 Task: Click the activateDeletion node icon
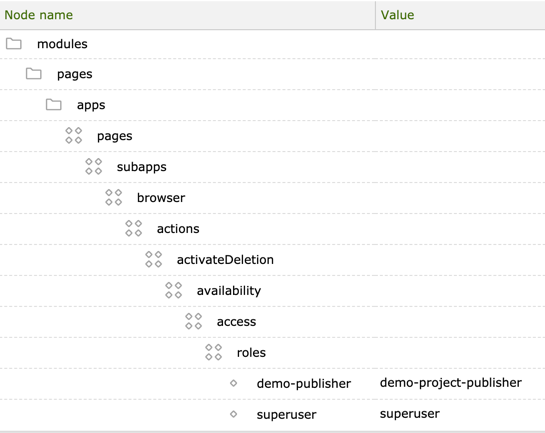[x=154, y=259]
